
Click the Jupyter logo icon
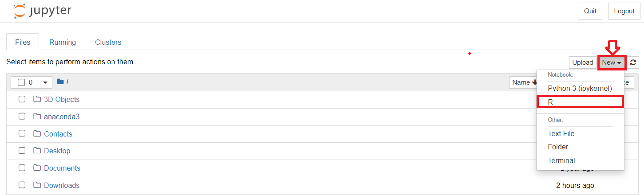pos(20,11)
